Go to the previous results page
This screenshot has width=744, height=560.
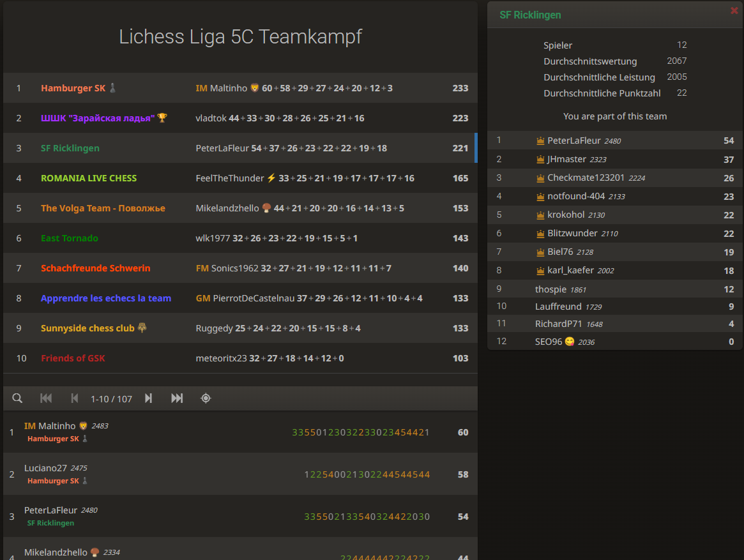coord(74,398)
